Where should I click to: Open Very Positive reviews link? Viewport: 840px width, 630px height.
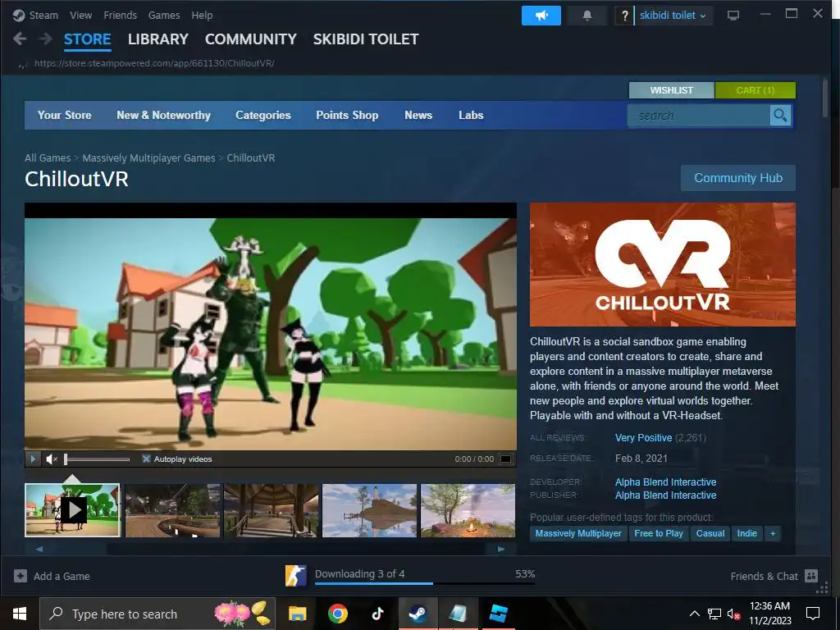[643, 438]
